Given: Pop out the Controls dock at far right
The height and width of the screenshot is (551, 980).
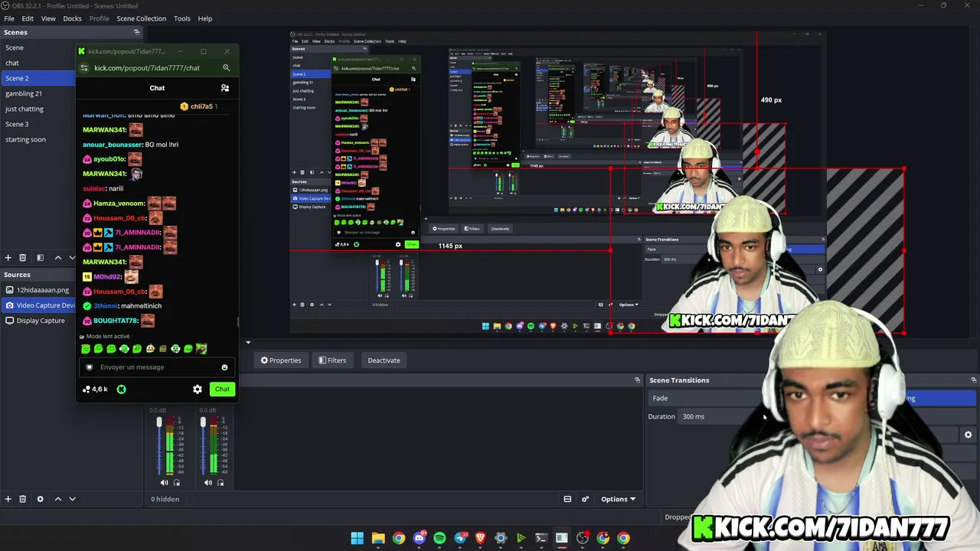Looking at the screenshot, I should (973, 380).
